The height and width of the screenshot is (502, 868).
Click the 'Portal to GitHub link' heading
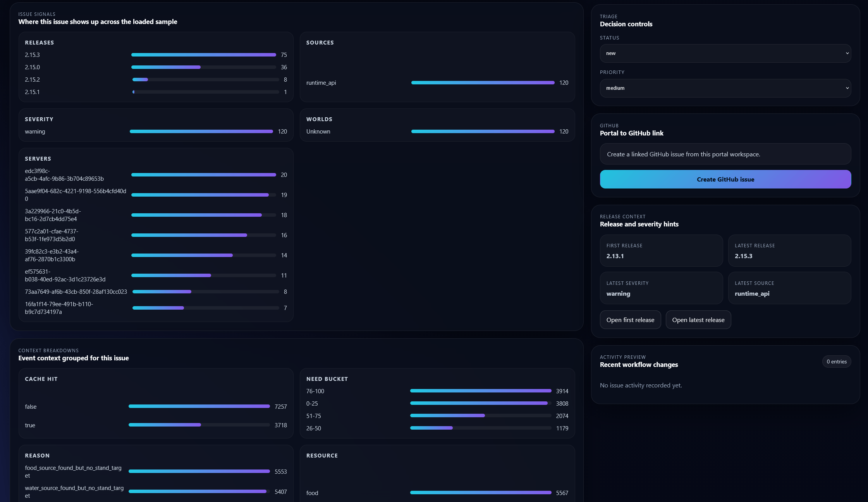coord(631,133)
